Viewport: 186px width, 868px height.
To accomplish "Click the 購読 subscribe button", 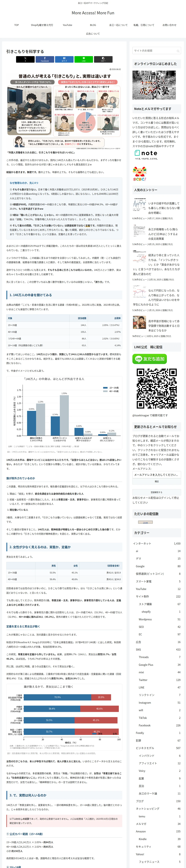I will click(x=157, y=481).
